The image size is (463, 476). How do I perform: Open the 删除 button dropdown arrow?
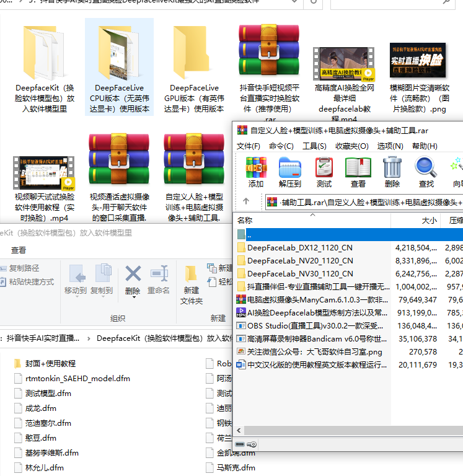134,297
